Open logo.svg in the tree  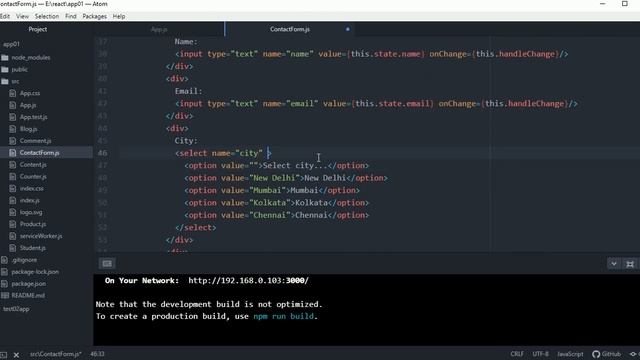click(31, 212)
